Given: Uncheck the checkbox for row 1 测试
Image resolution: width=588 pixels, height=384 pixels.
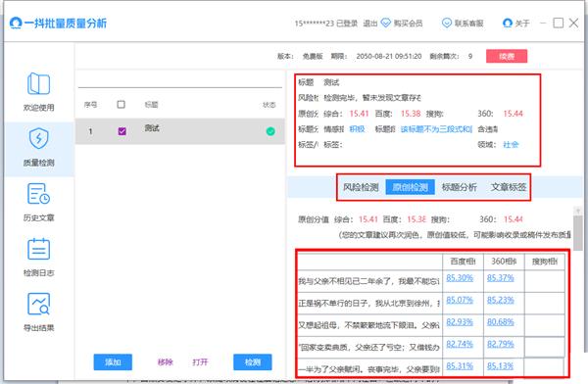Looking at the screenshot, I should click(x=122, y=131).
